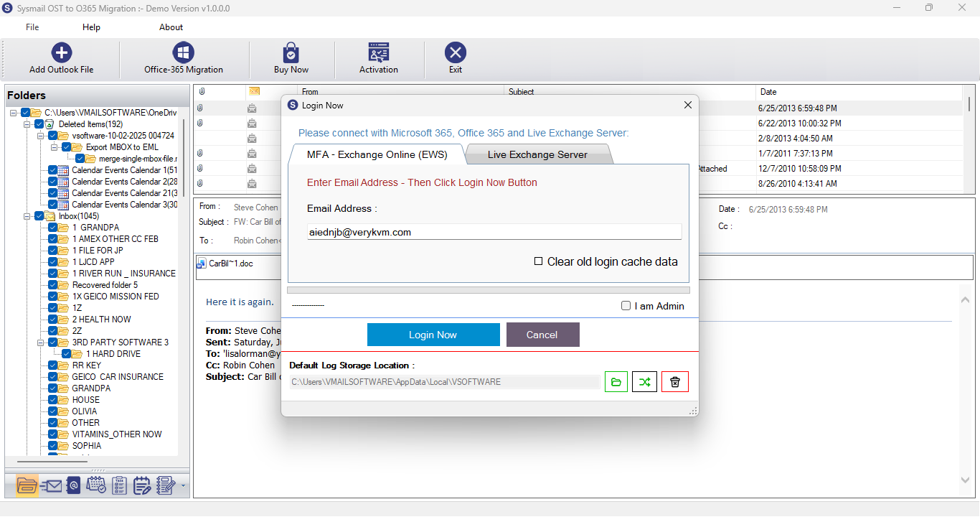Uncheck the SOPHIA folder checkbox
This screenshot has width=980, height=517.
(52, 446)
